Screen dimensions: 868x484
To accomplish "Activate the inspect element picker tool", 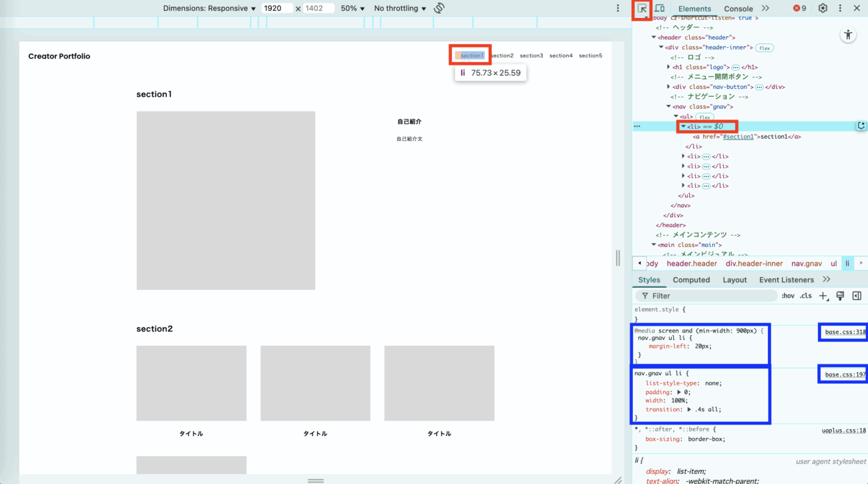I will click(642, 9).
